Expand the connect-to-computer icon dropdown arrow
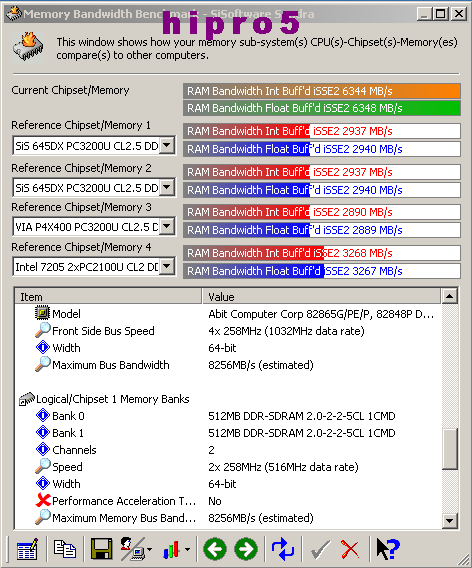Image resolution: width=472 pixels, height=568 pixels. coord(150,550)
